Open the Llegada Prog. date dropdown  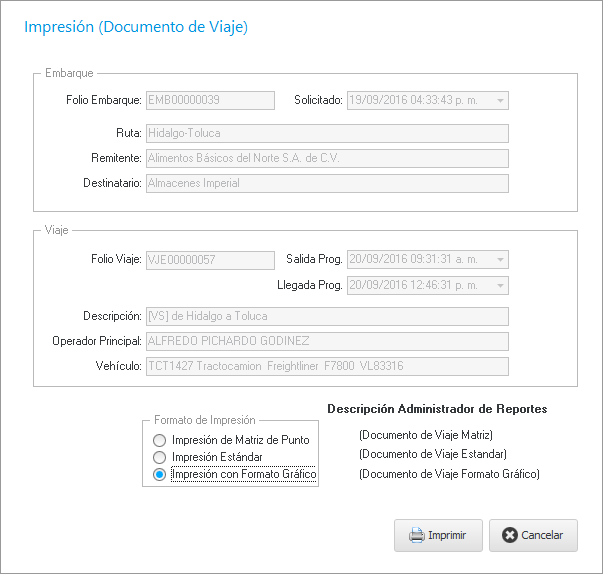(500, 286)
